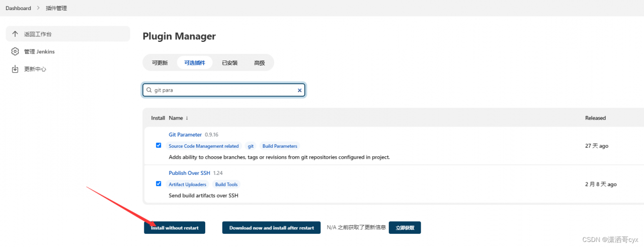
Task: Click the download icon beside 更新中心
Action: click(x=15, y=69)
